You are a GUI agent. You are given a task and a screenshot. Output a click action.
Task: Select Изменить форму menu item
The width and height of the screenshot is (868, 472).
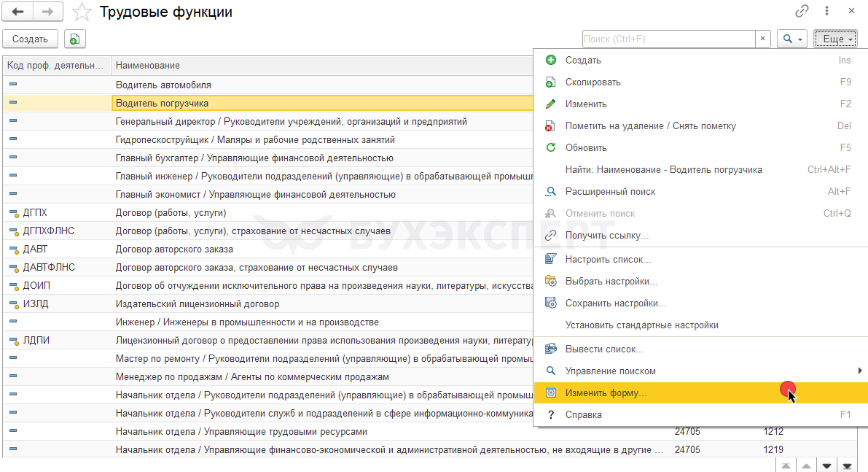pos(606,392)
